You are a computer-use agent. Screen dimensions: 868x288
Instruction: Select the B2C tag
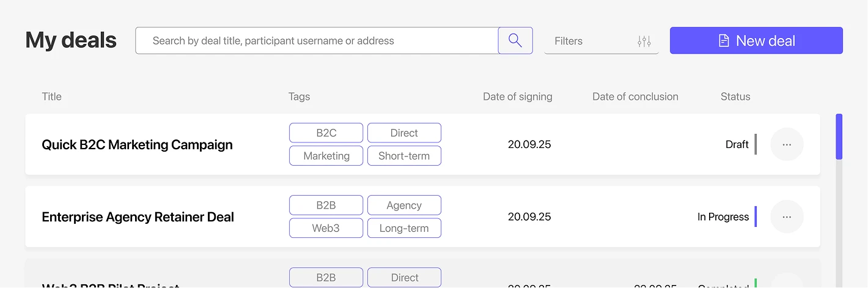[326, 133]
